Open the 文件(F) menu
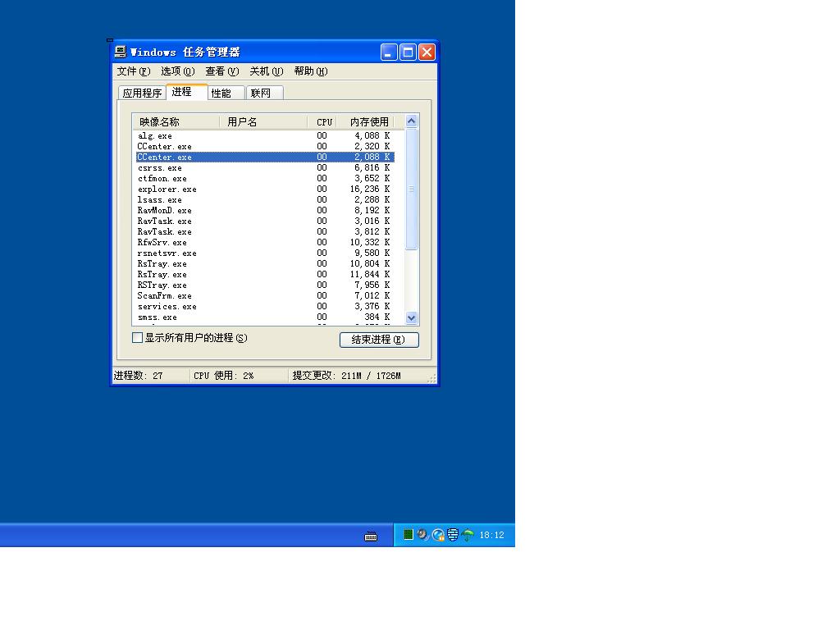This screenshot has height=630, width=840. tap(134, 71)
